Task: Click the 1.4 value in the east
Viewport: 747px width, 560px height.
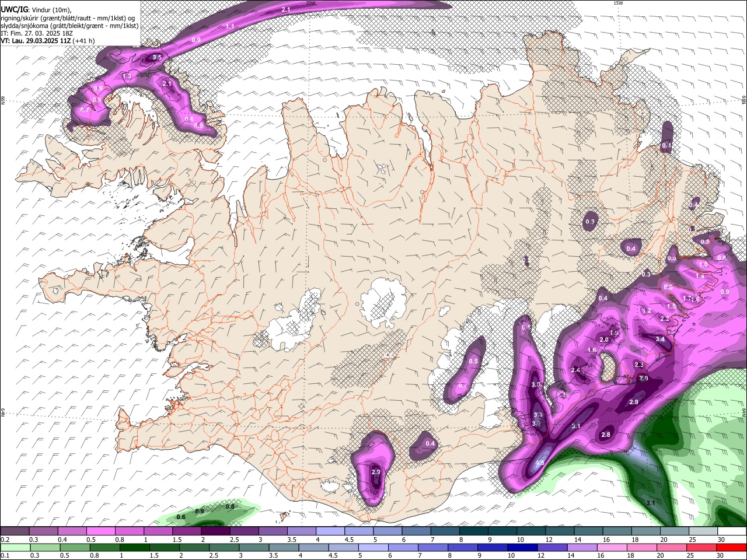Action: (x=700, y=277)
